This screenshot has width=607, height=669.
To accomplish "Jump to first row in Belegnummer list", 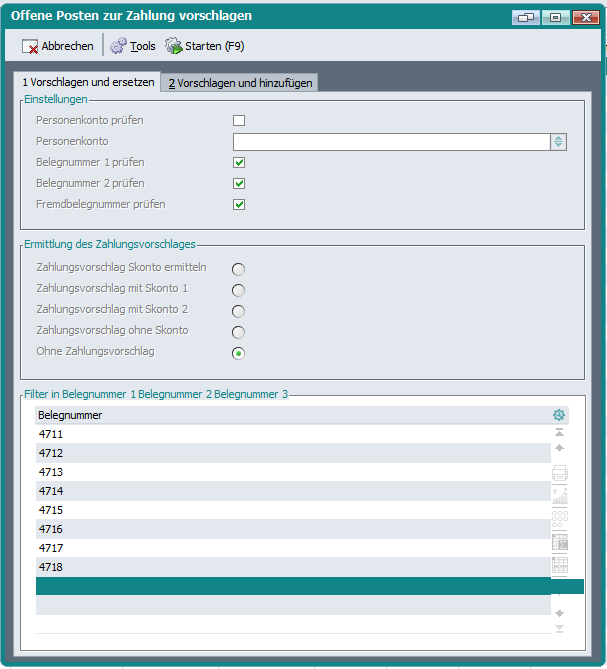I will click(x=559, y=433).
